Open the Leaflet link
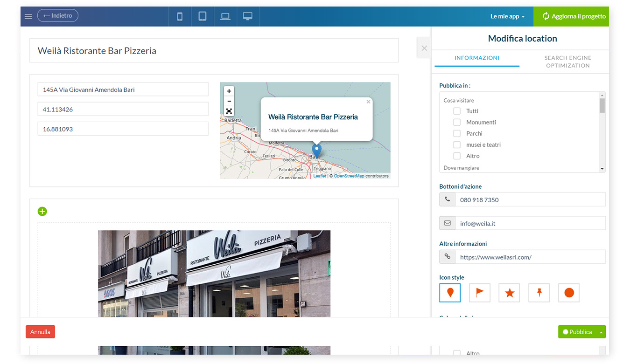The width and height of the screenshot is (630, 364). [x=320, y=176]
